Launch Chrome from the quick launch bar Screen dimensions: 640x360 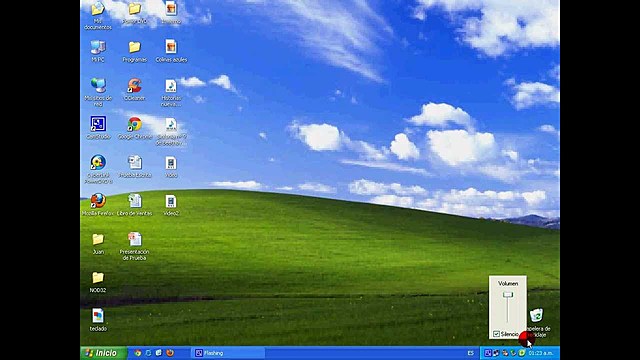138,353
